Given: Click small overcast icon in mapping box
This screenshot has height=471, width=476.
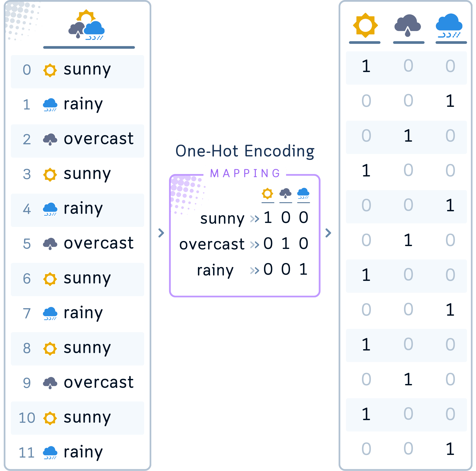Looking at the screenshot, I should coord(285,194).
